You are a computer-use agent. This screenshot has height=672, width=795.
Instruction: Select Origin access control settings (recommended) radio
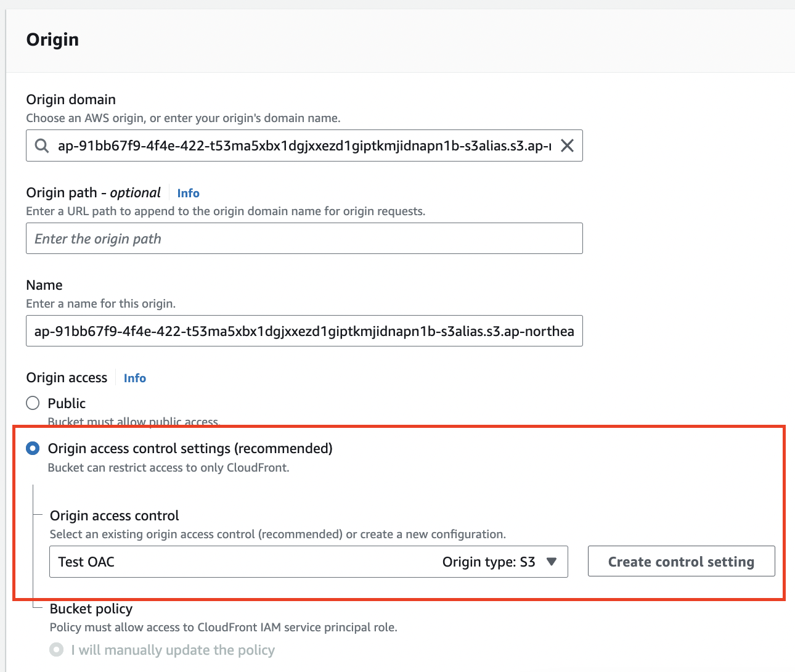click(33, 448)
